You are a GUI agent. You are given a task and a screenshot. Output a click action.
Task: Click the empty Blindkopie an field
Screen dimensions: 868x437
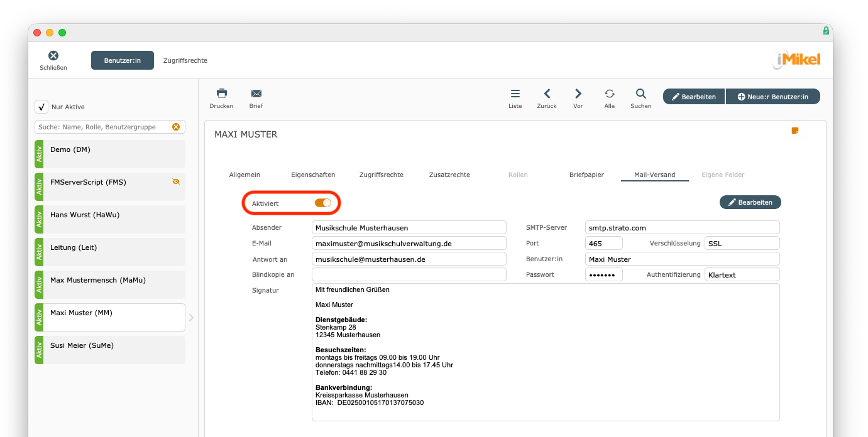click(409, 274)
